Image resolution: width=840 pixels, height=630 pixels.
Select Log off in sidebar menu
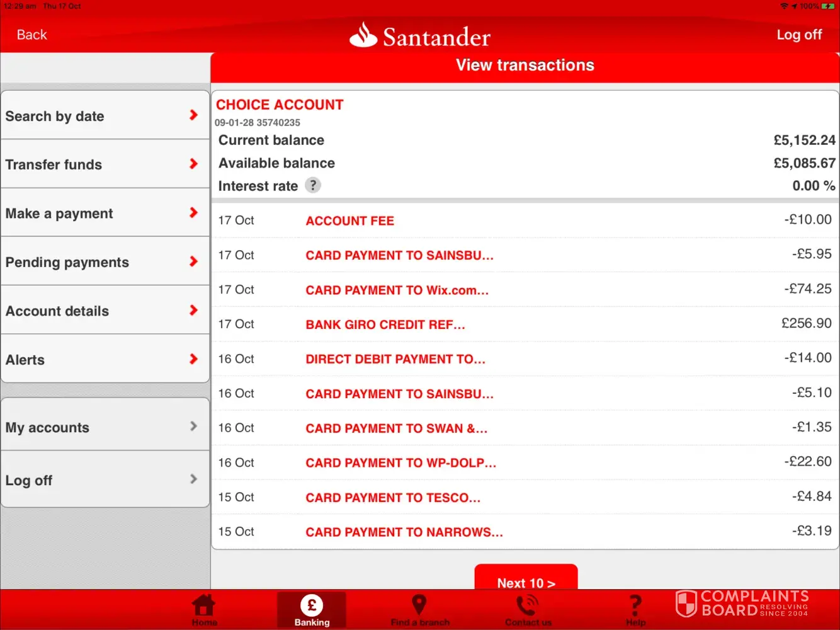(x=105, y=479)
